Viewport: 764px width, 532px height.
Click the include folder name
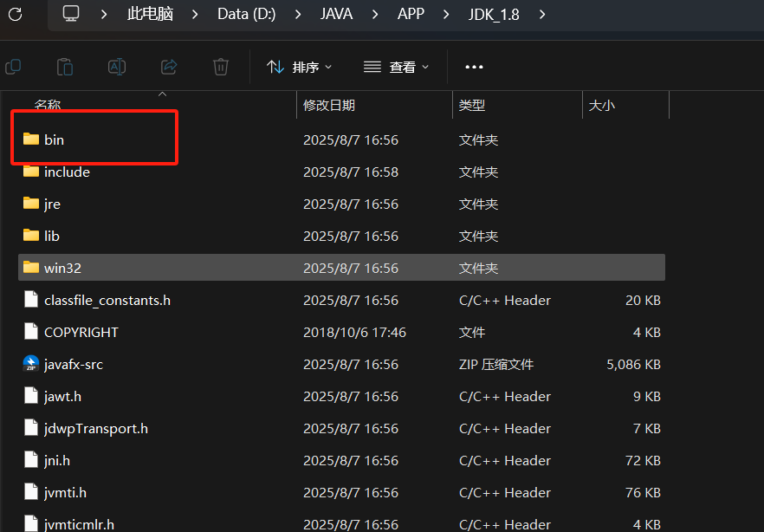click(68, 172)
